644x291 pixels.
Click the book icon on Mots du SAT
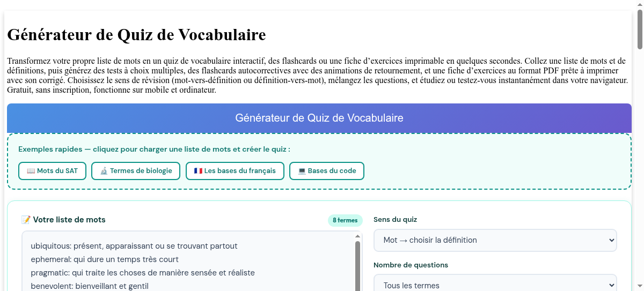pyautogui.click(x=31, y=171)
